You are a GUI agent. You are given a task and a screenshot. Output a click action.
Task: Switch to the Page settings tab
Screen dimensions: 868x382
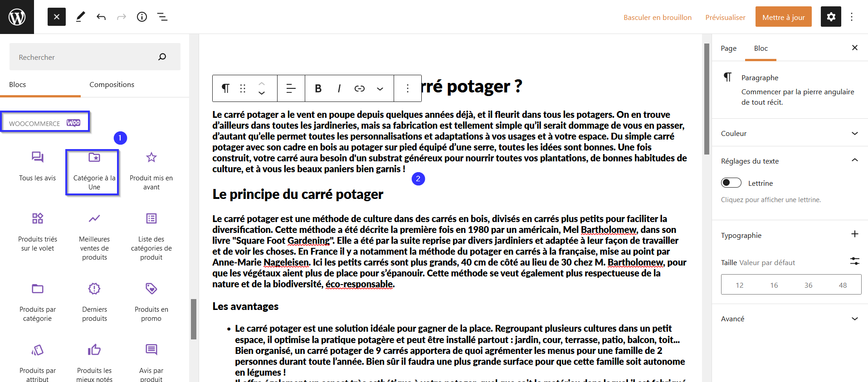tap(728, 48)
